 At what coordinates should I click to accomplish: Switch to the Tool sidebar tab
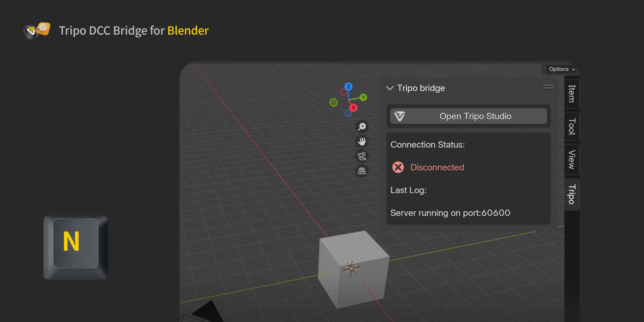pyautogui.click(x=572, y=126)
